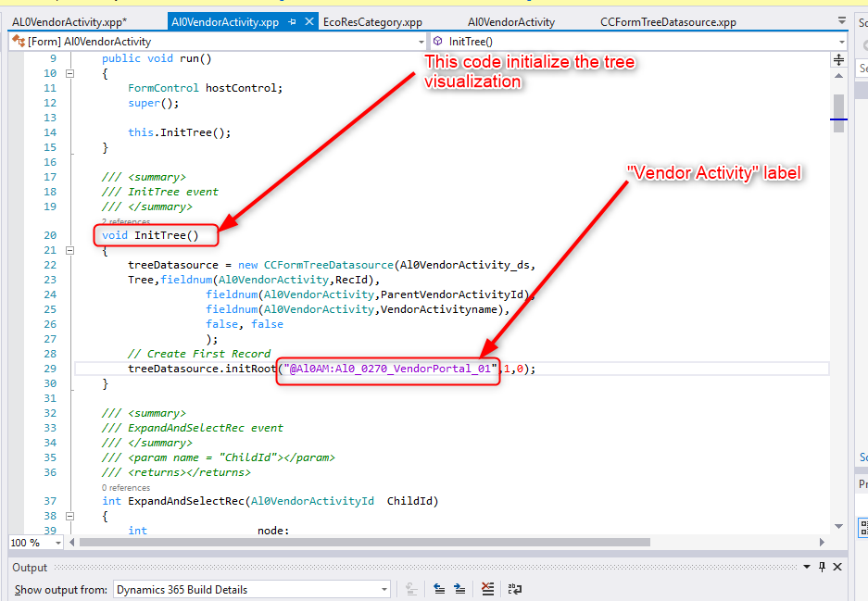868x601 pixels.
Task: Click 'ParentVendorActivityId' on line 24
Action: (452, 294)
